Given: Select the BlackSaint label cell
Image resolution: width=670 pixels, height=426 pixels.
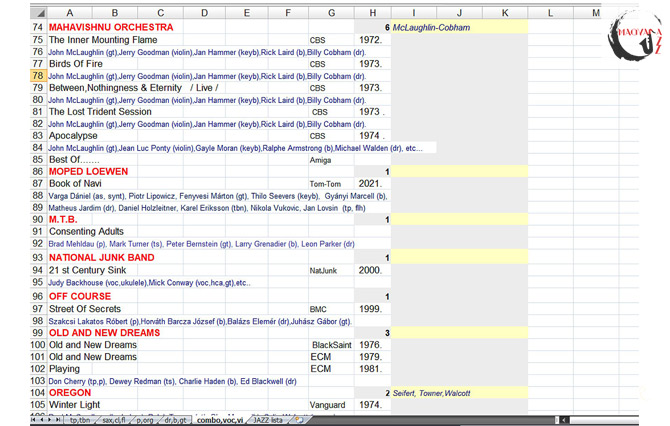Looking at the screenshot, I should click(331, 345).
